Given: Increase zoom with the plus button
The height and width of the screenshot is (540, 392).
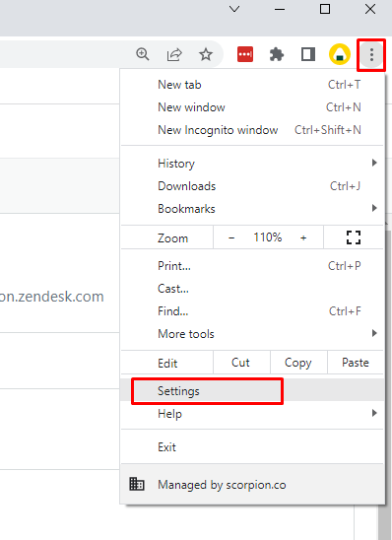Looking at the screenshot, I should (303, 237).
